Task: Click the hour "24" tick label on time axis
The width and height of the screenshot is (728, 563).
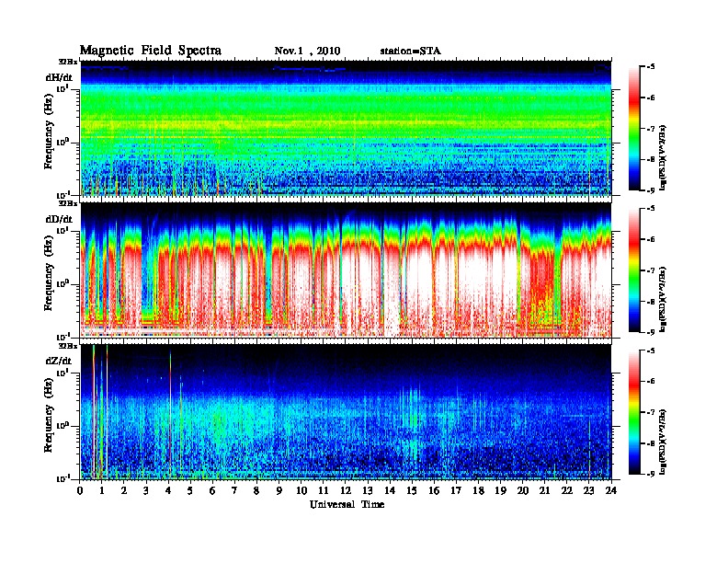Action: 611,490
